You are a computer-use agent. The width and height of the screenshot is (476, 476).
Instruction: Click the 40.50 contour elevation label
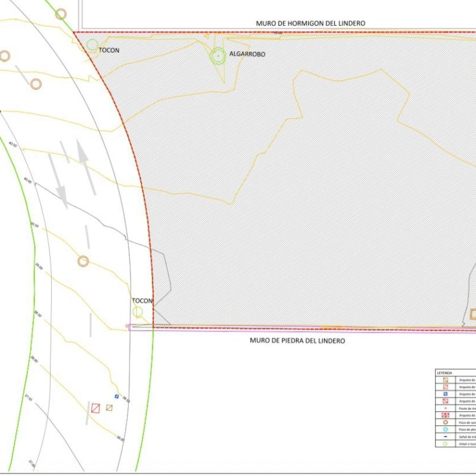point(13,144)
